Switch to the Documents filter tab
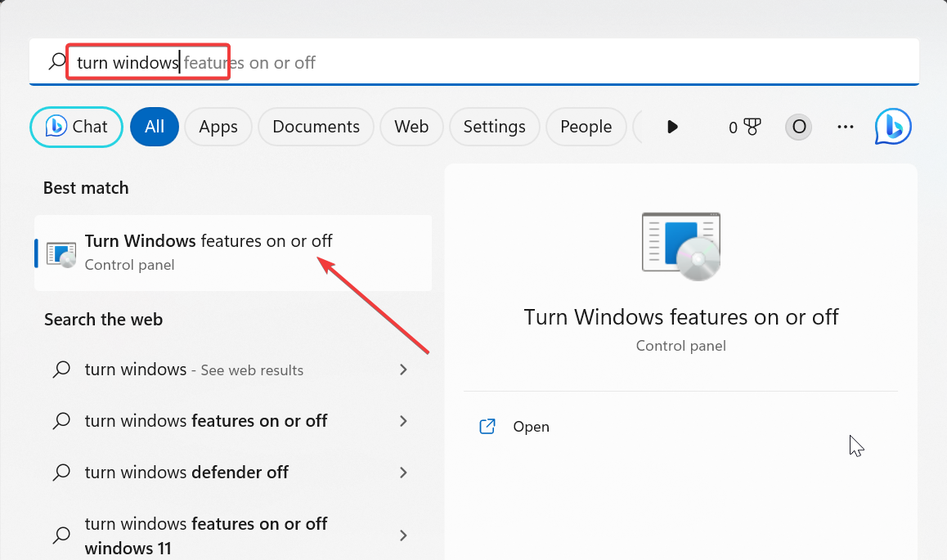This screenshot has width=947, height=560. 316,127
